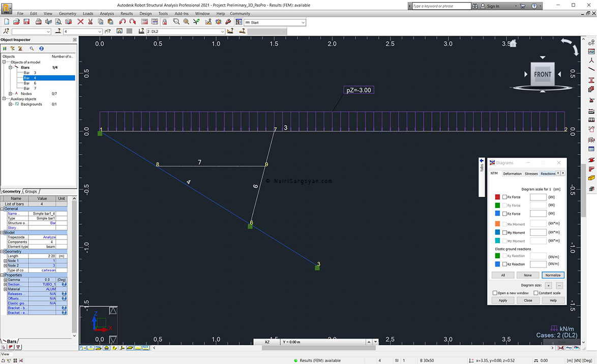This screenshot has height=364, width=597.
Task: Click the bar selection icon beside bar list
Action: pyautogui.click(x=58, y=31)
